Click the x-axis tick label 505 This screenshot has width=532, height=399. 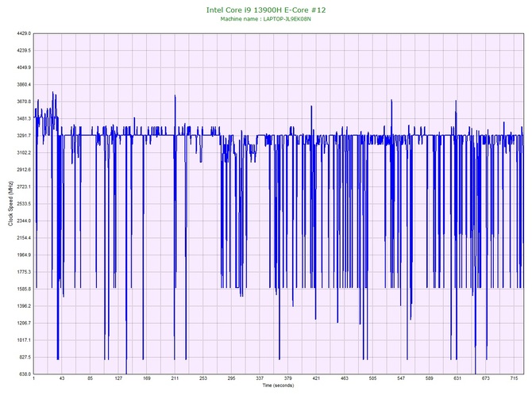coord(372,378)
